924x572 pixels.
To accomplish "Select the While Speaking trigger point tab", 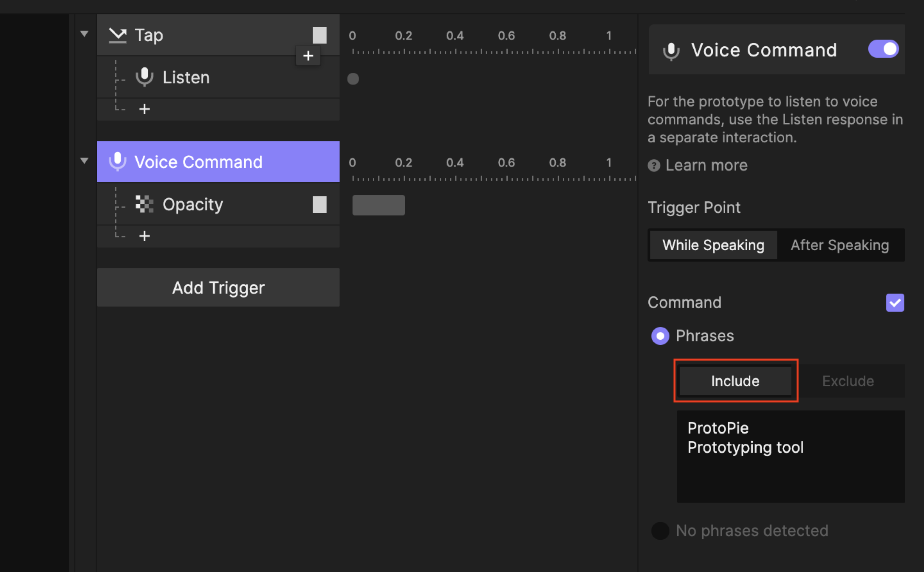I will pos(713,245).
